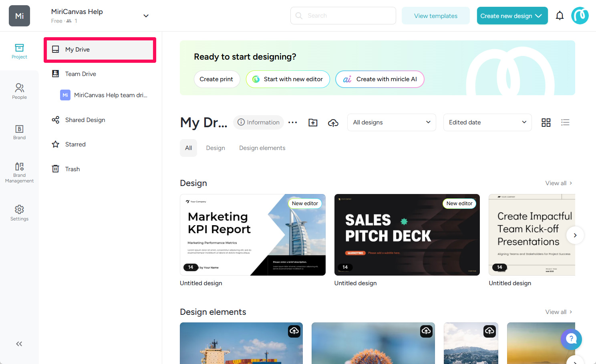
Task: Open the Sales Pitch Deck design thumbnail
Action: click(x=407, y=235)
